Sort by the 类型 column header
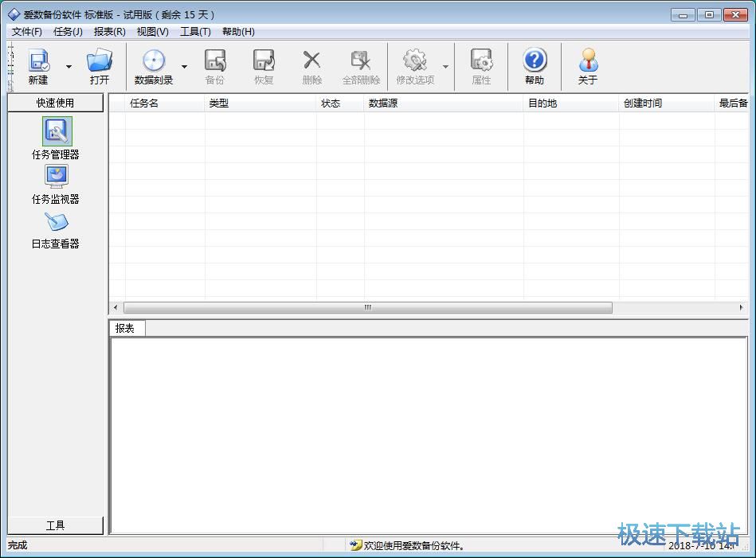This screenshot has height=558, width=756. tap(260, 103)
